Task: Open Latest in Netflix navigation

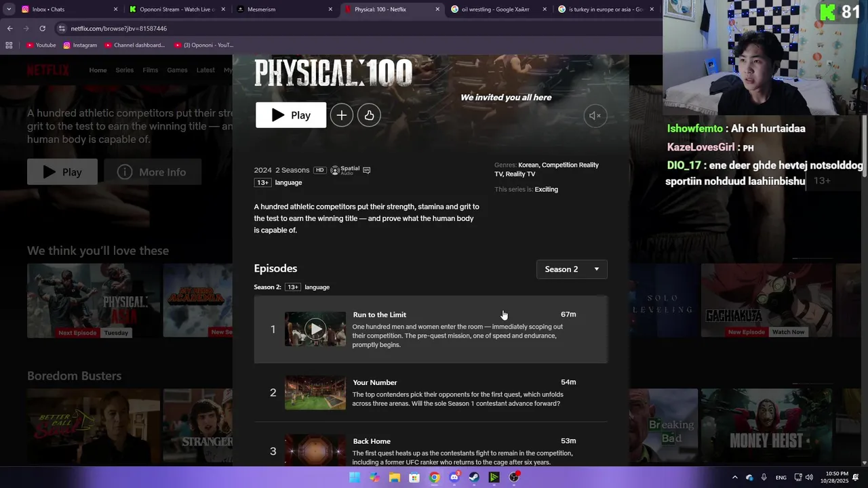Action: pos(205,70)
